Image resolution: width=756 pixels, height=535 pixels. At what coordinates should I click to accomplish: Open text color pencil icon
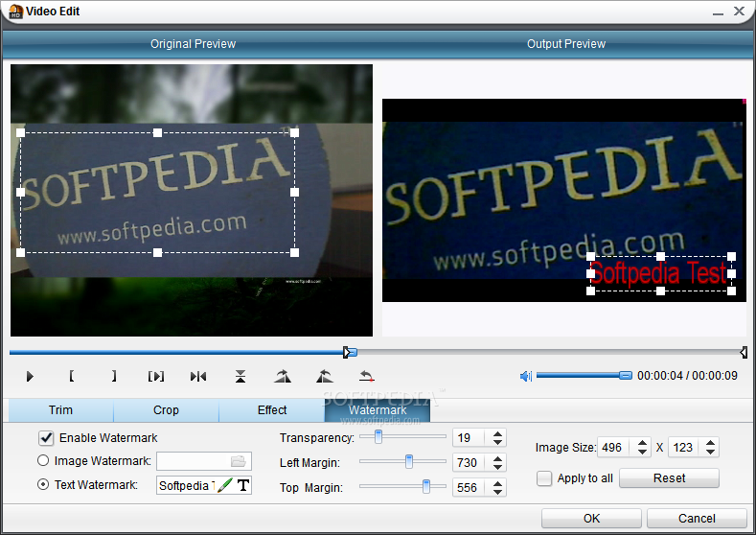click(x=224, y=485)
